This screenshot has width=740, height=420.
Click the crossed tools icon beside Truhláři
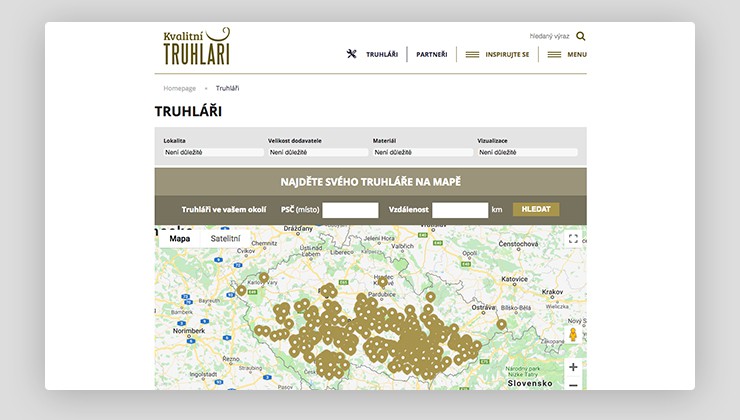pos(352,54)
